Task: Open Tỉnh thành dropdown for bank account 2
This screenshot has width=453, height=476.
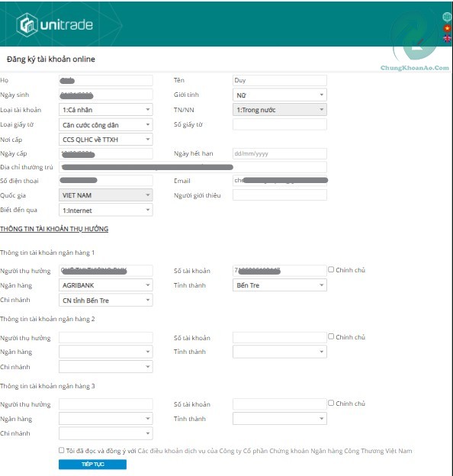Action: click(x=280, y=352)
